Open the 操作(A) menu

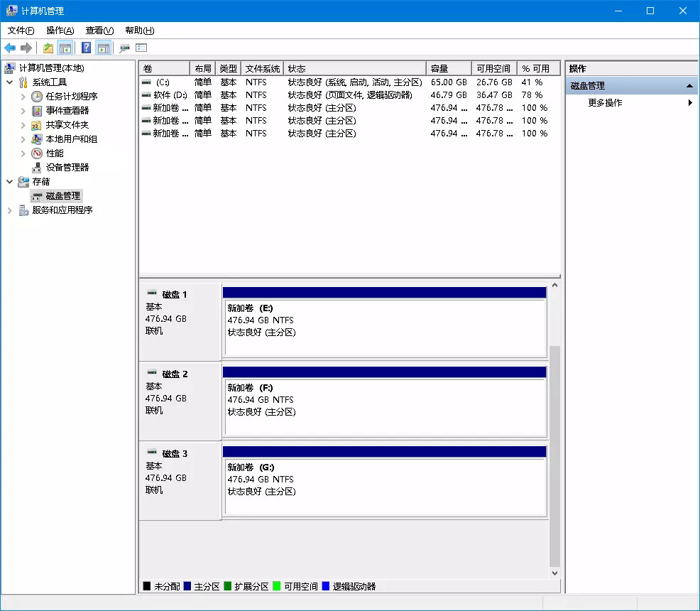[60, 31]
